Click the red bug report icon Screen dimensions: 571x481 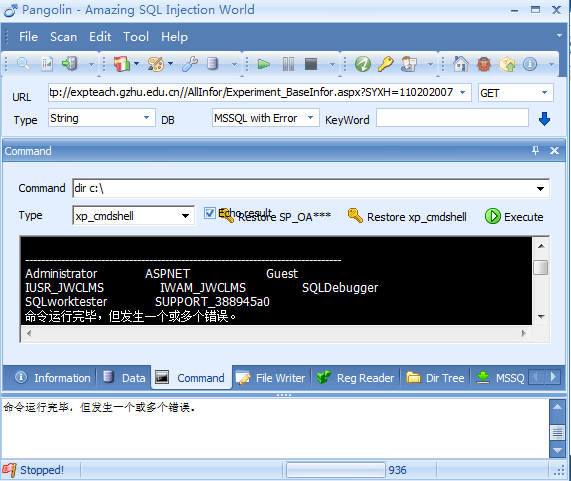click(484, 64)
